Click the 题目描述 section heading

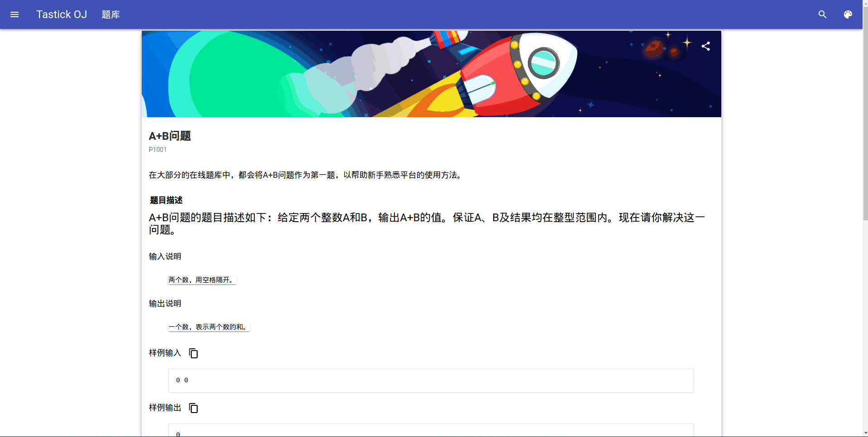(166, 200)
